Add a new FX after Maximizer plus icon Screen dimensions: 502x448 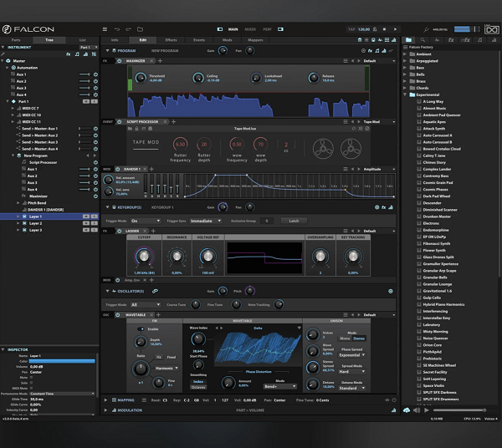click(160, 61)
